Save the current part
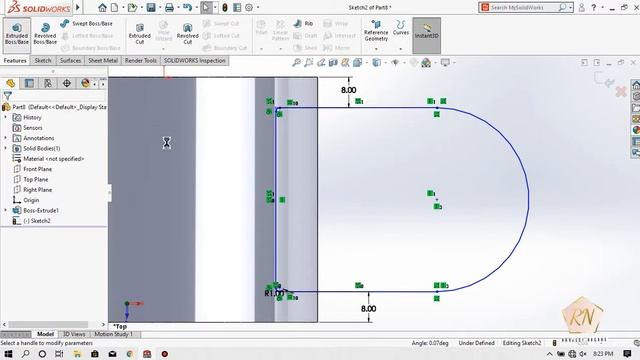 click(151, 7)
